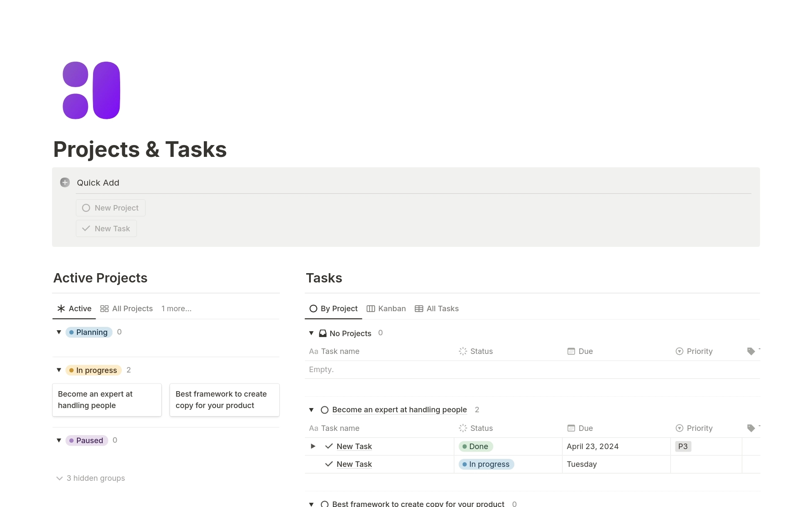Click tag column icon in Become an expert table
The image size is (812, 507).
[751, 428]
